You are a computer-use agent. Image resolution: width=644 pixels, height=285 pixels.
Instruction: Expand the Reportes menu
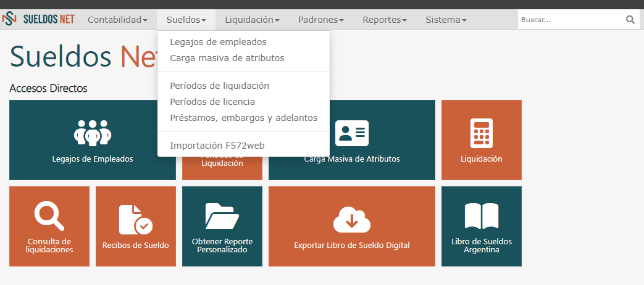pyautogui.click(x=385, y=19)
